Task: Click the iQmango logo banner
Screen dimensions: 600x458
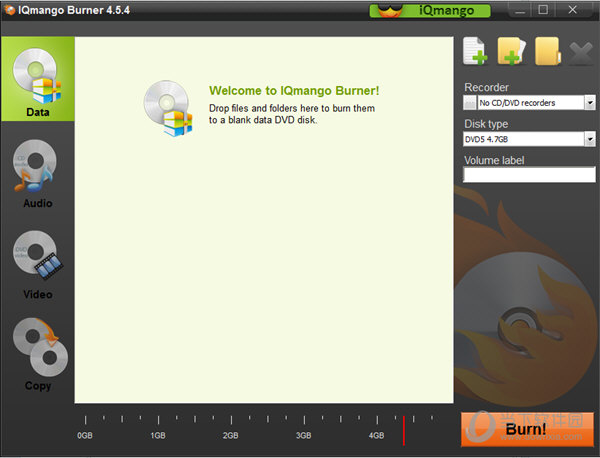Action: pos(430,10)
